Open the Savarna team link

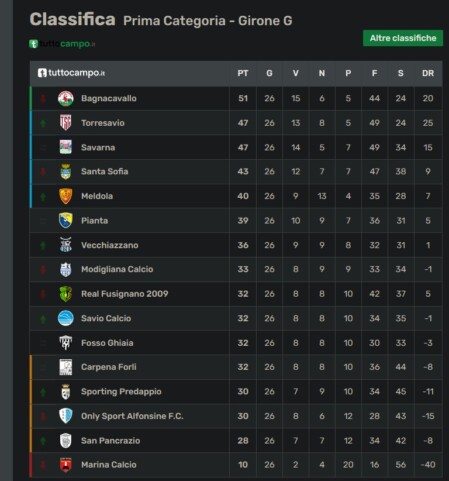98,147
